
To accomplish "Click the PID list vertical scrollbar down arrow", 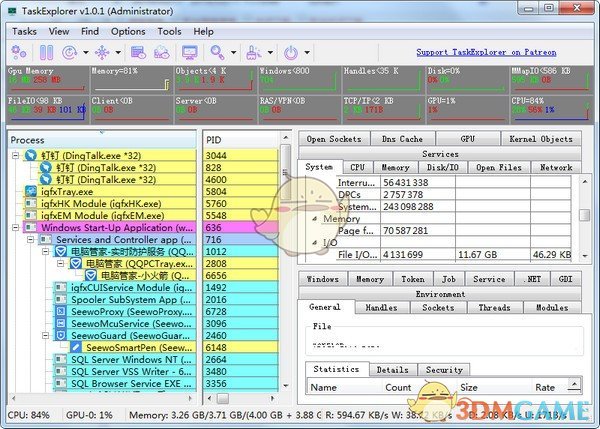I will click(285, 386).
